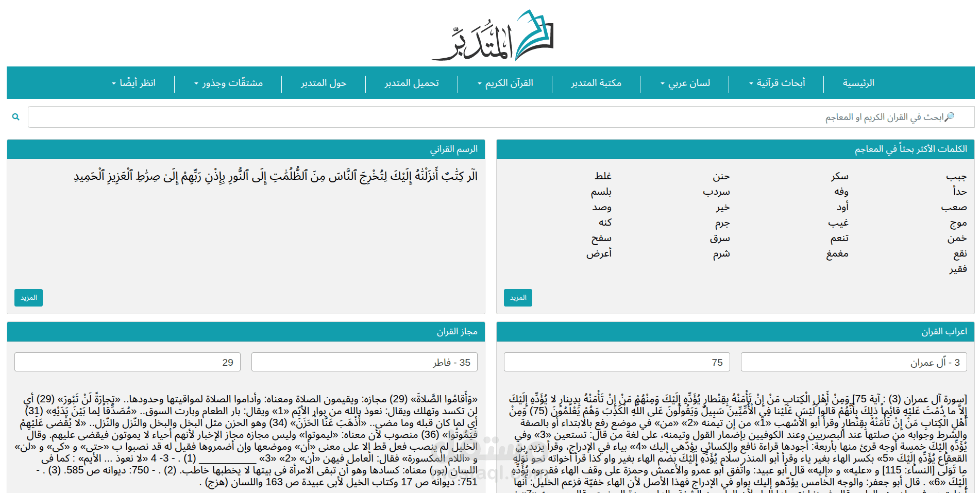The image size is (980, 493).
Task: Expand the لسان عربي dropdown menu
Action: [x=685, y=83]
